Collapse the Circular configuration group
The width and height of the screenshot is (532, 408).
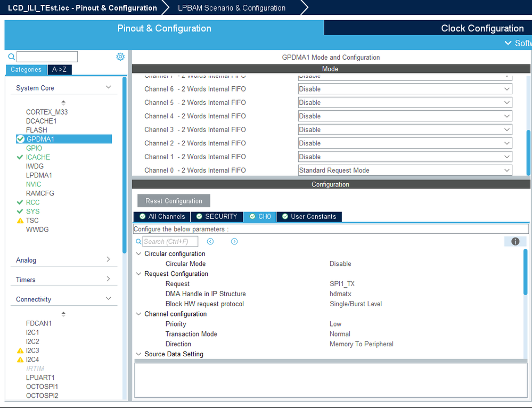(139, 254)
